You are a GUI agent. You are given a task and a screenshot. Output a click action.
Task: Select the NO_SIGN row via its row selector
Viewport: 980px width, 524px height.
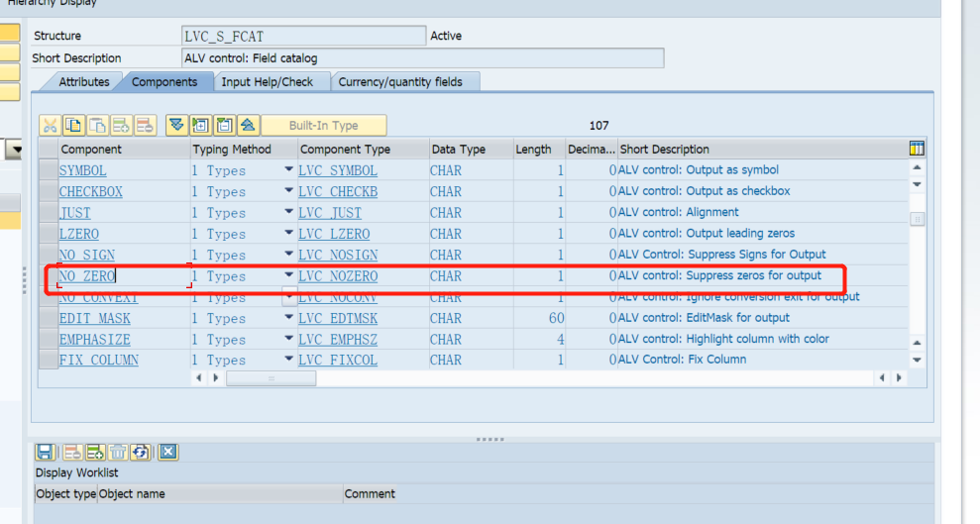tap(49, 255)
